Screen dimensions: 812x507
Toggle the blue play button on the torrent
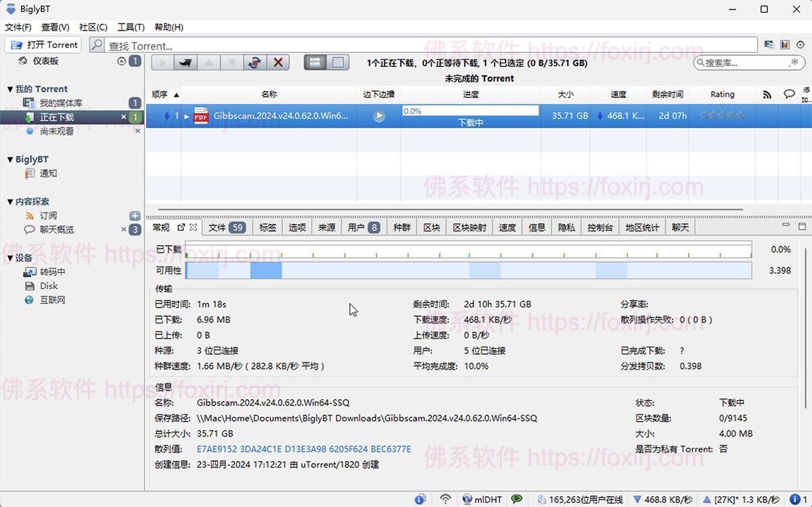pyautogui.click(x=378, y=115)
